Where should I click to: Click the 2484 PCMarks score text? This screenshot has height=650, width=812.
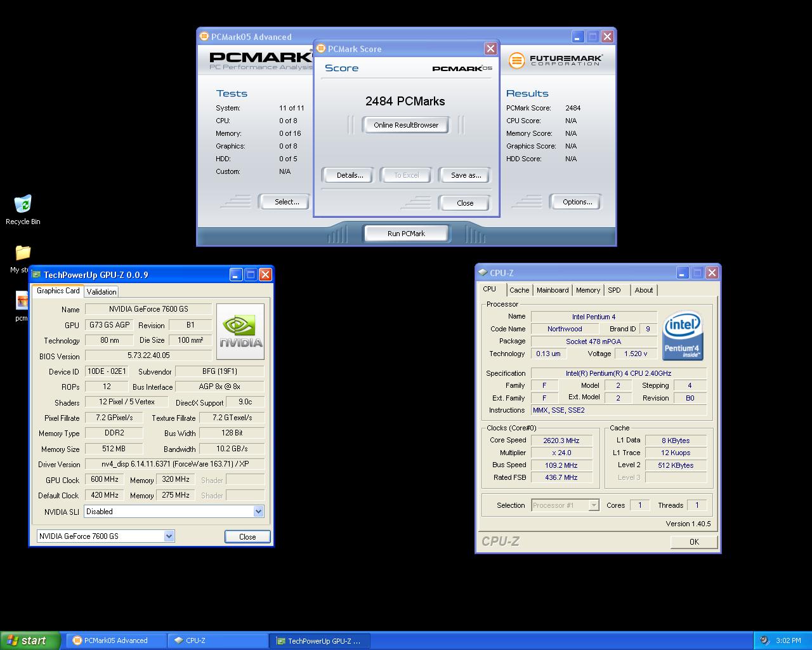coord(405,101)
